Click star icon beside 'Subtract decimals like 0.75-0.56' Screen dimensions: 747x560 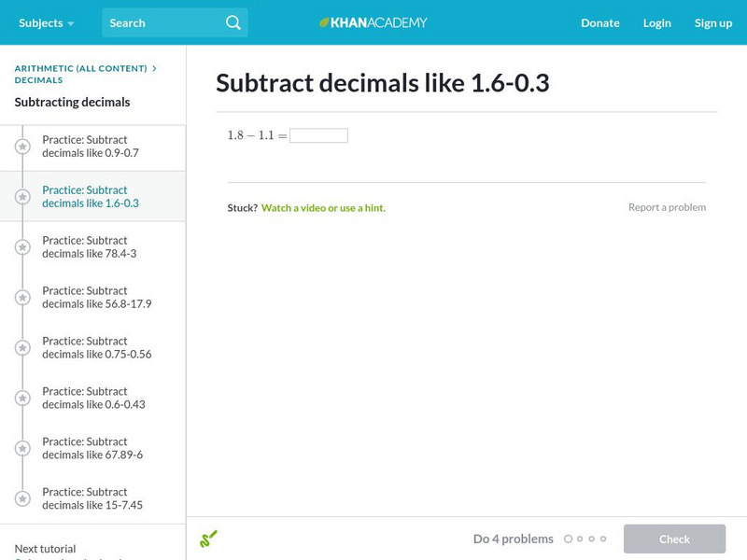click(23, 348)
